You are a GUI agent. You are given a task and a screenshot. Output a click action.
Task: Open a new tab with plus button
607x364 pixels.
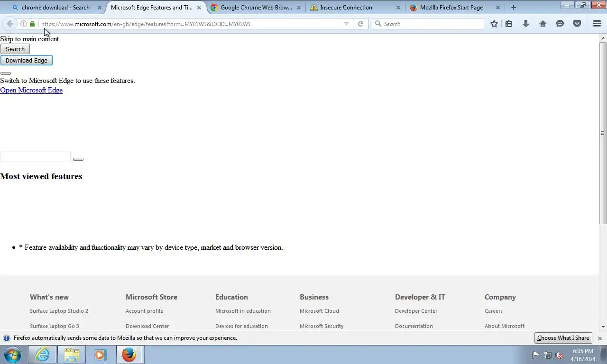(514, 8)
